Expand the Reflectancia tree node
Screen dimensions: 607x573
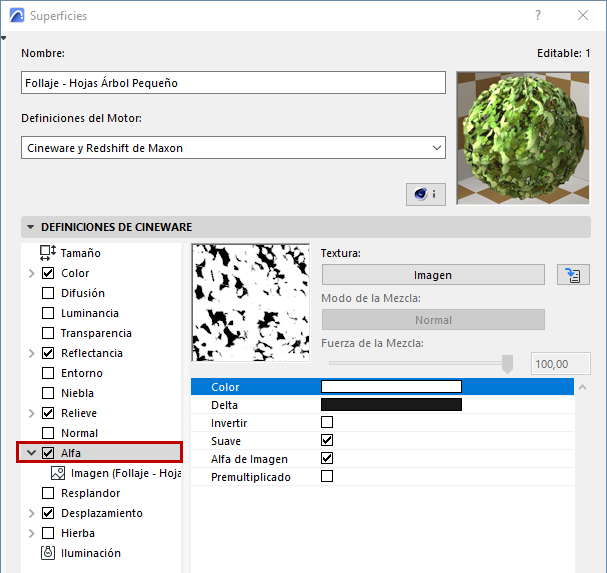(32, 353)
